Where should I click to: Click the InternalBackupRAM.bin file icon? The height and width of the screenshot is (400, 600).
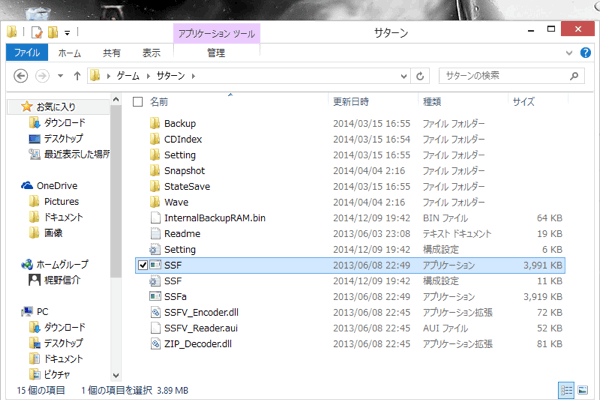click(x=154, y=217)
